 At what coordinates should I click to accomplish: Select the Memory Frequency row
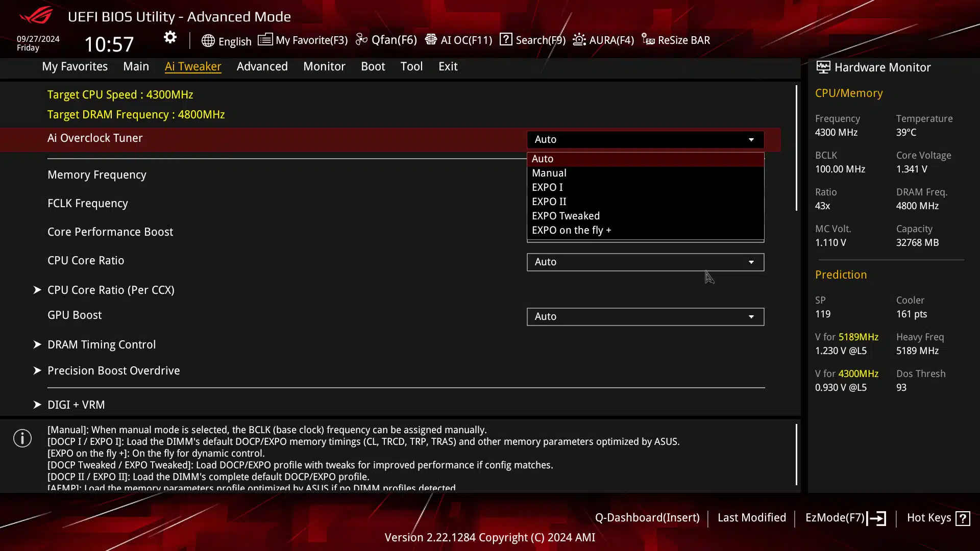[x=97, y=175]
